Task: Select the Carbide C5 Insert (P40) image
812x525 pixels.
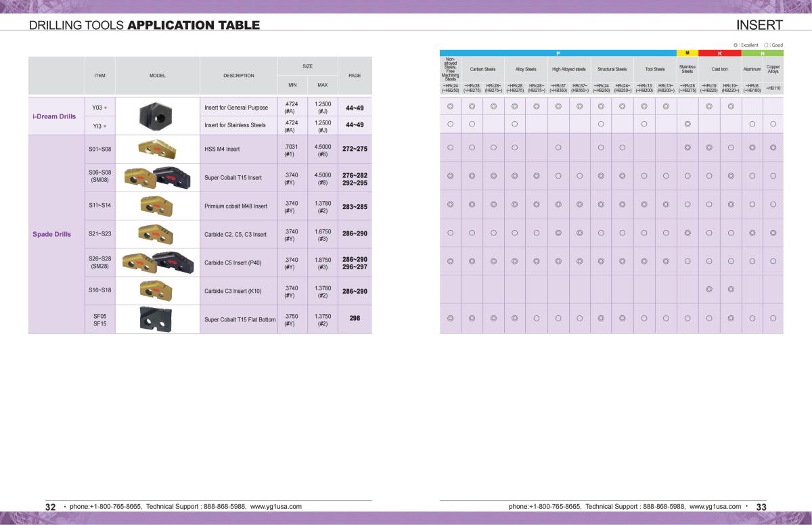Action: click(156, 262)
